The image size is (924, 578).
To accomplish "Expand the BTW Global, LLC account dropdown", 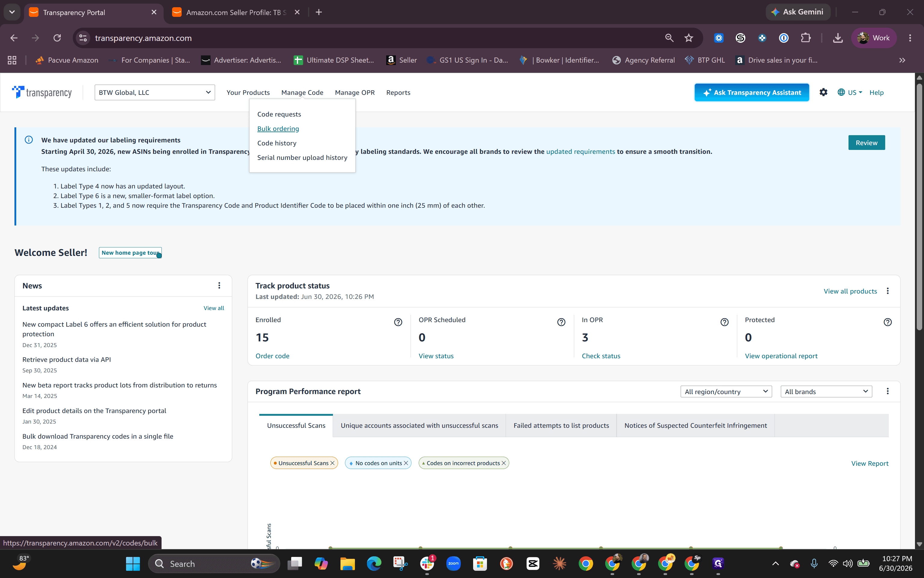I will [x=155, y=92].
